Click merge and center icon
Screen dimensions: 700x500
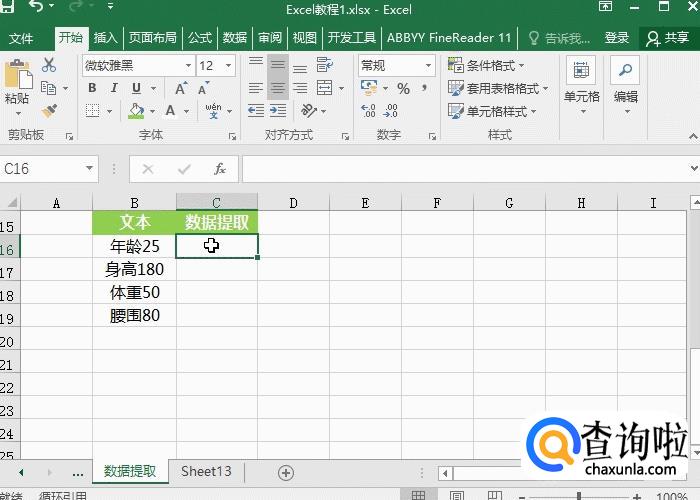coord(325,88)
